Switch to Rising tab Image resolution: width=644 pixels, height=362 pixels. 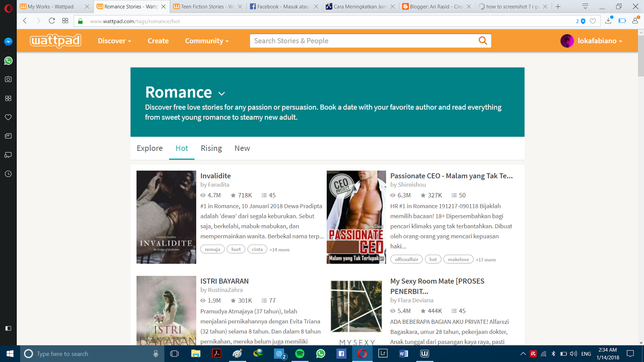click(x=211, y=148)
